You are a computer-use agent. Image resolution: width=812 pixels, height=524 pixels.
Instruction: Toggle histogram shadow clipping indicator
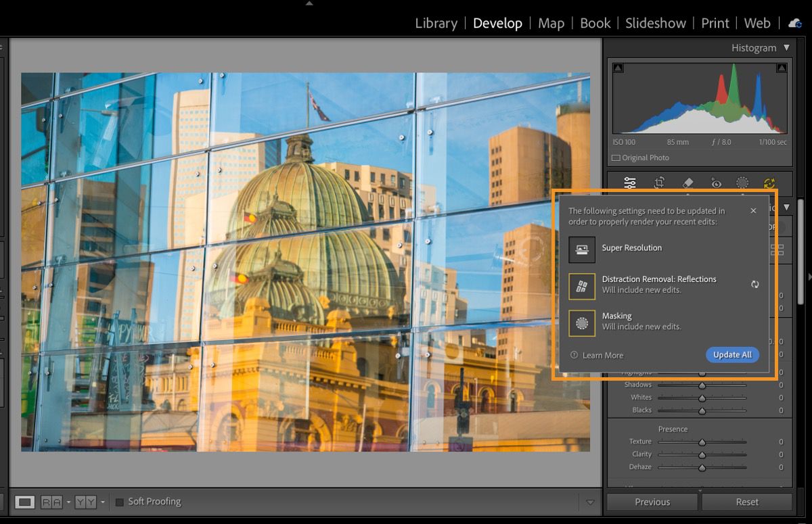tap(618, 68)
